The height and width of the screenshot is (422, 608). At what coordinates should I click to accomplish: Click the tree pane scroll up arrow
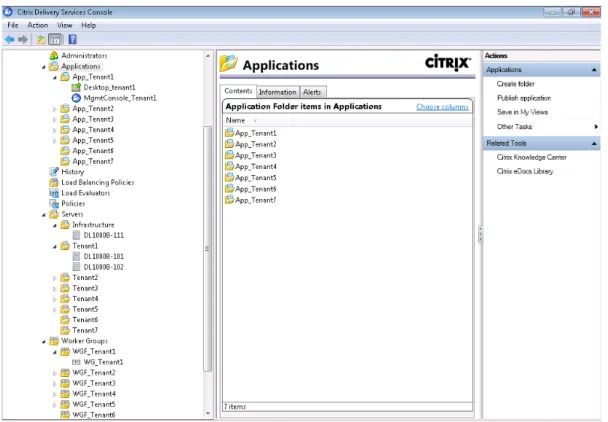click(208, 56)
